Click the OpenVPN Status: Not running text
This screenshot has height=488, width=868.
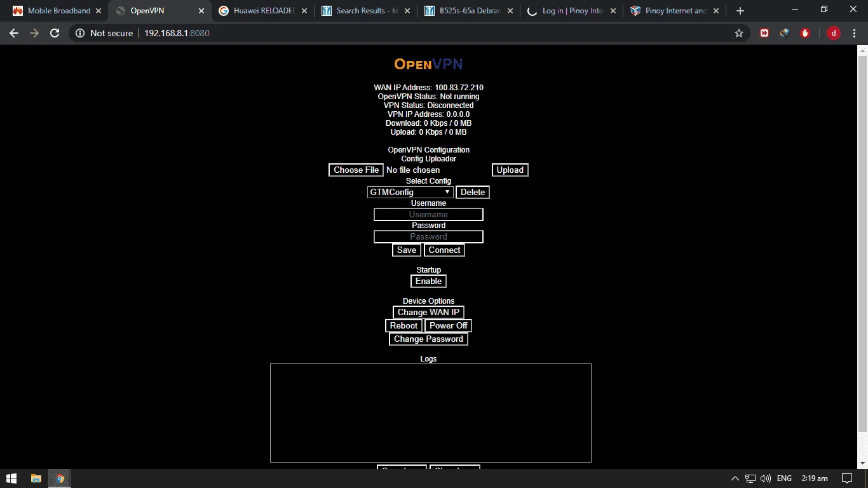[428, 97]
